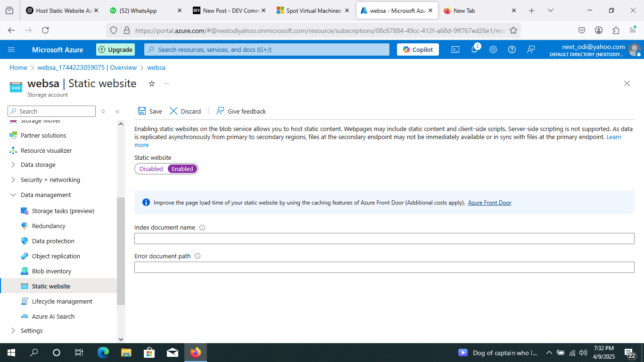Open the more actions ellipsis beside the title
Image resolution: width=644 pixels, height=362 pixels.
pos(167,83)
